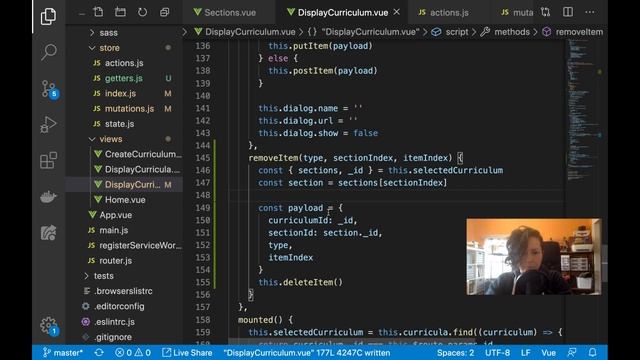Split the editor to the right
The width and height of the screenshot is (640, 360).
[568, 12]
